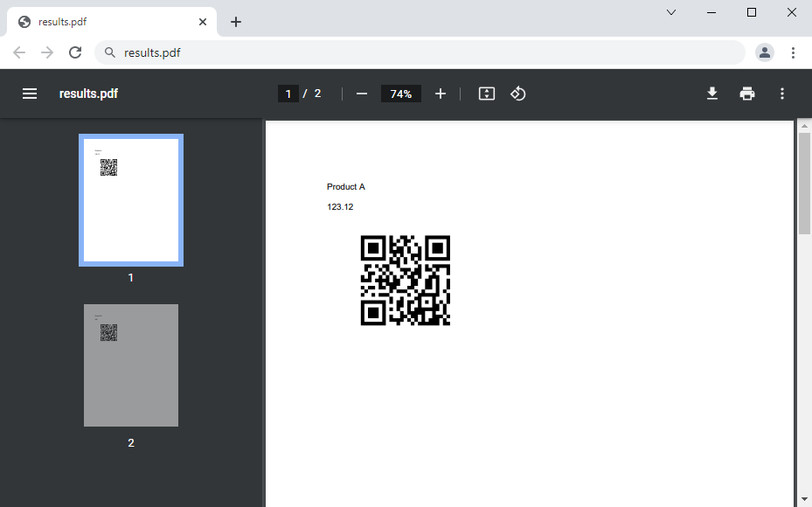Open the tab search dropdown chevron
812x507 pixels.
pyautogui.click(x=671, y=12)
